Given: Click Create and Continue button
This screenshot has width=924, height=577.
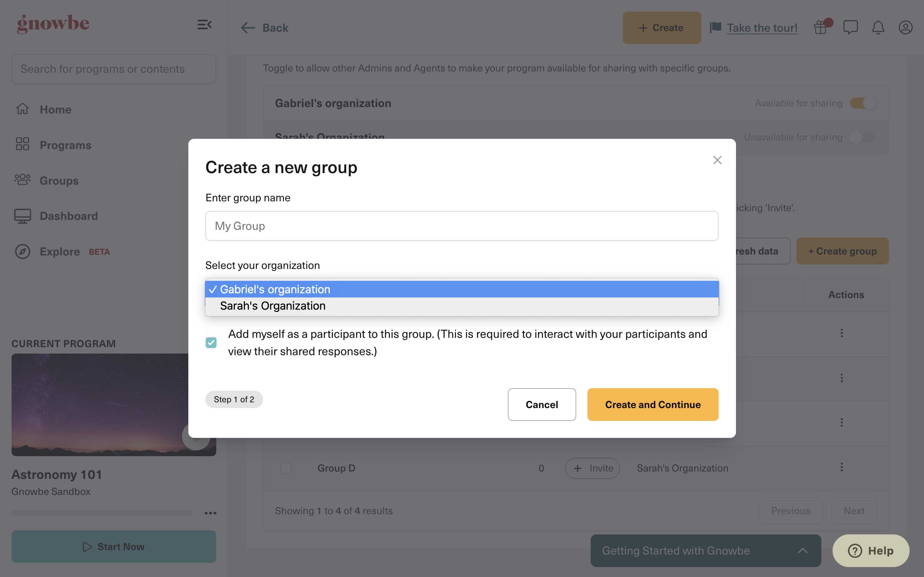Looking at the screenshot, I should click(x=653, y=405).
